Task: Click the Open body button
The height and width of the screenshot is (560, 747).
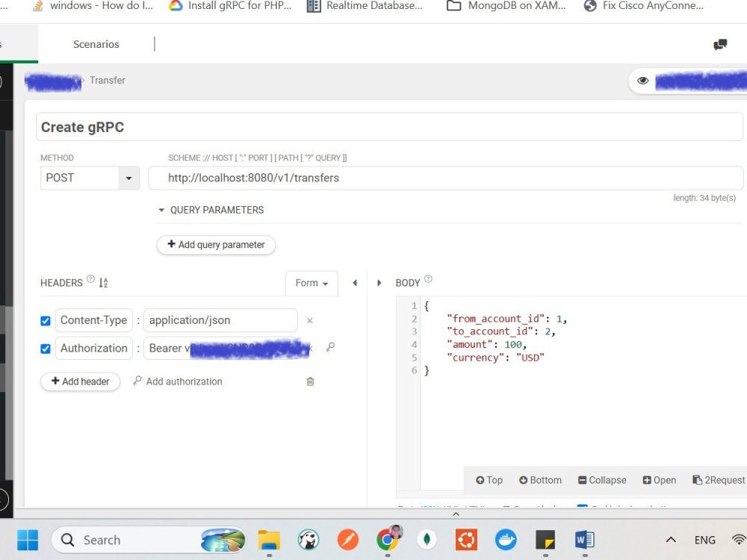Action: (x=660, y=480)
